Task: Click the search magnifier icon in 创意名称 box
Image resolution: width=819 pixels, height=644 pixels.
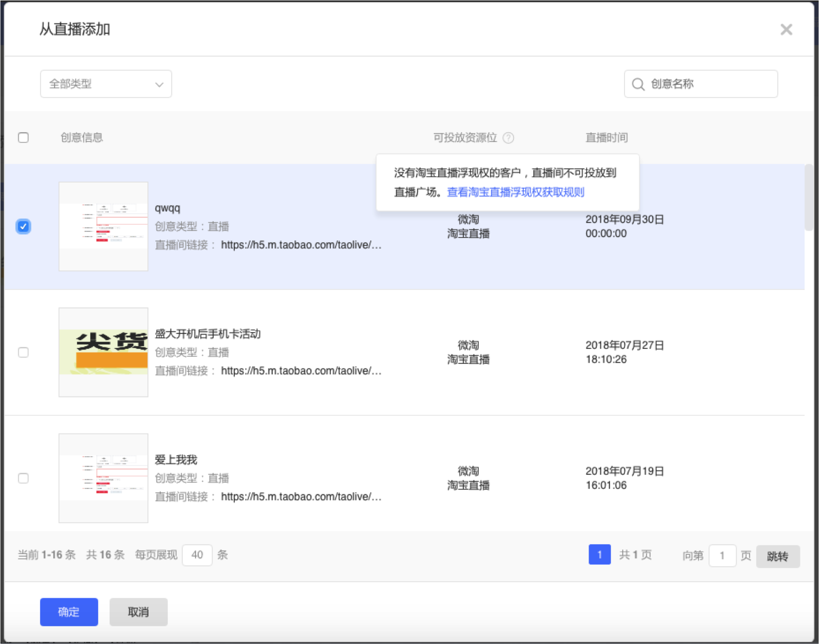Action: click(638, 84)
